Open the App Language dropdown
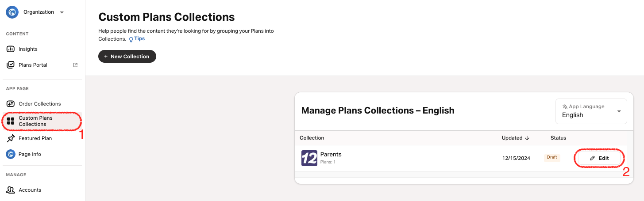The width and height of the screenshot is (644, 201). click(x=591, y=111)
